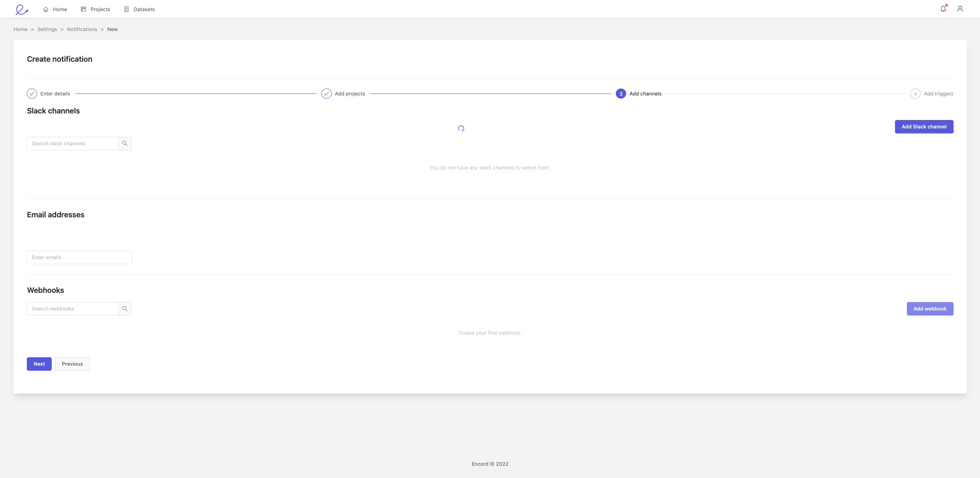Click the Add webhook button
The height and width of the screenshot is (478, 980).
tap(930, 309)
